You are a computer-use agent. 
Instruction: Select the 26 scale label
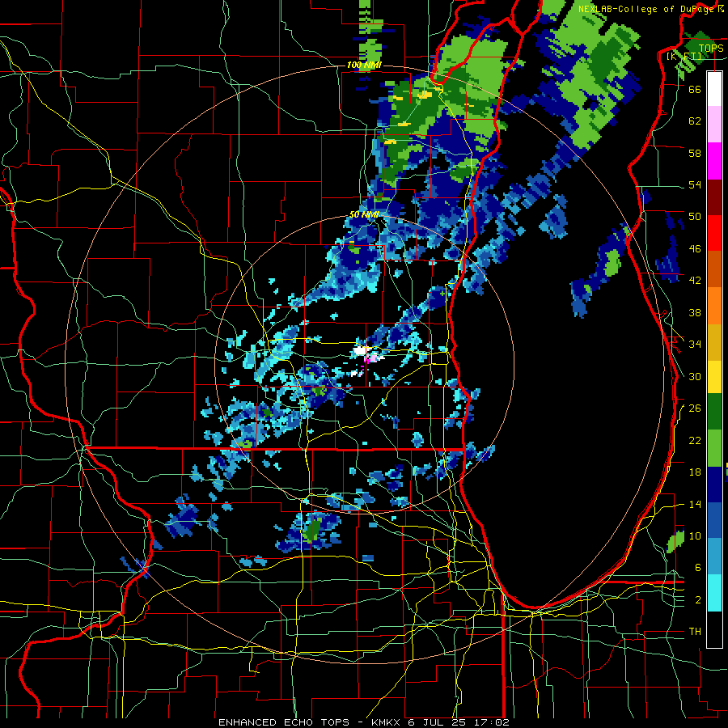[x=695, y=408]
